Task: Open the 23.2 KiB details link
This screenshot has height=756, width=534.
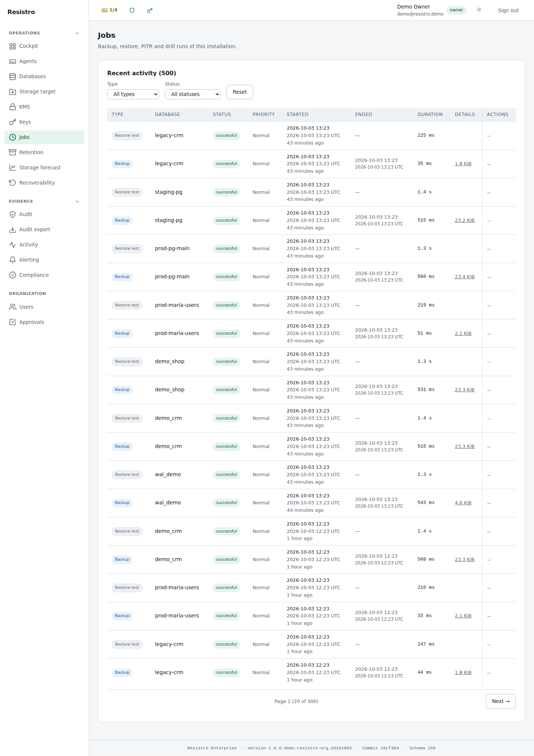Action: point(465,220)
